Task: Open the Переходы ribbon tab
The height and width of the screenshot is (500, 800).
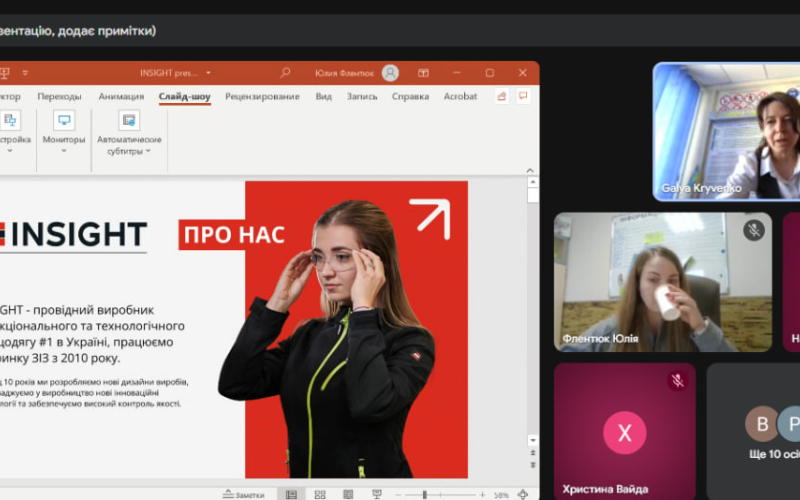Action: (x=59, y=96)
